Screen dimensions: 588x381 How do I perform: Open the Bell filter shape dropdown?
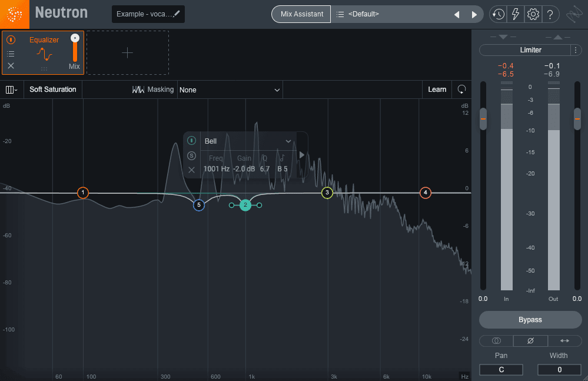click(x=248, y=141)
